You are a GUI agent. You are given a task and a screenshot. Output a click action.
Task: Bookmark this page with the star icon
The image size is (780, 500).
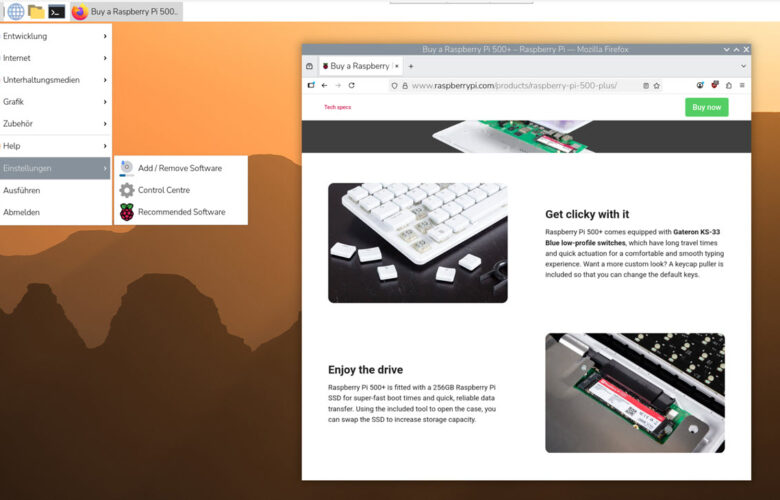click(x=657, y=86)
